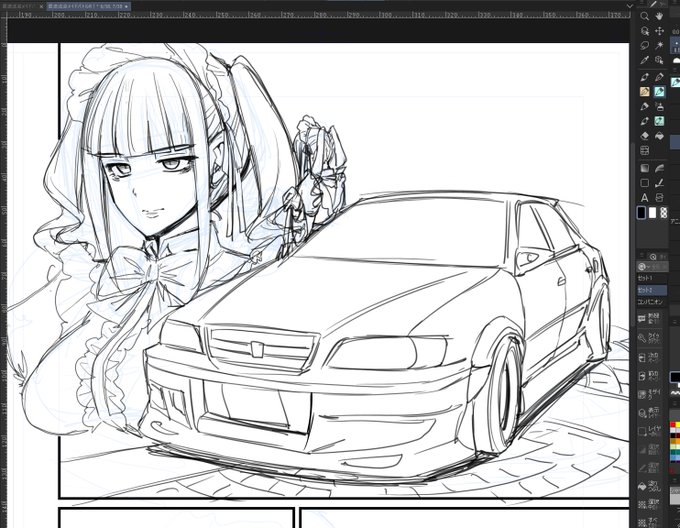Click the horizontal ruler at top of canvas
This screenshot has height=528, width=680.
319,15
